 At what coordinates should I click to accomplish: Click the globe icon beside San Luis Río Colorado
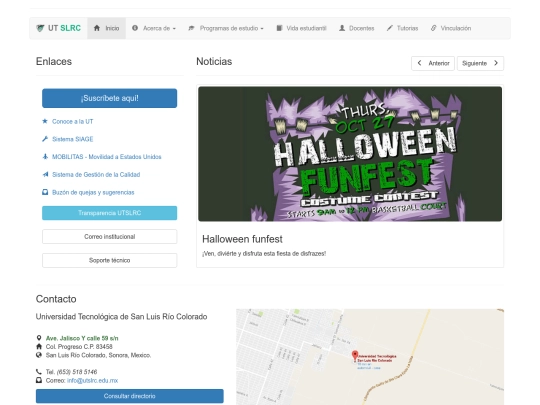pos(39,355)
